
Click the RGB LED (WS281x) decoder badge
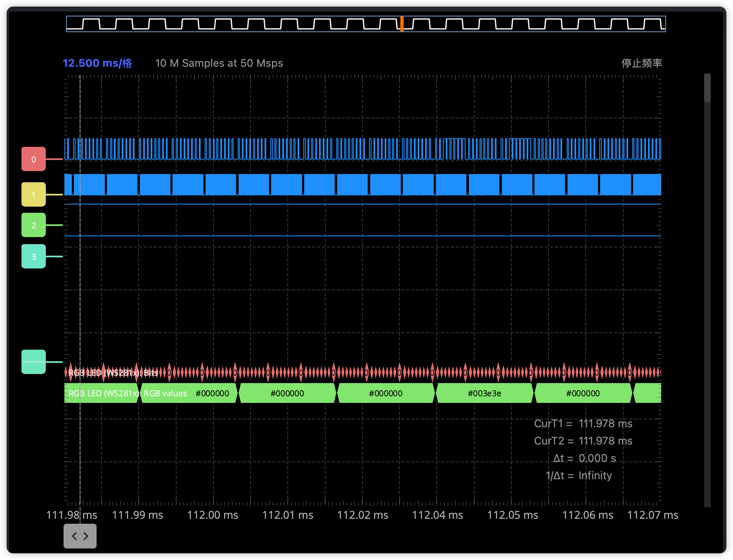33,362
